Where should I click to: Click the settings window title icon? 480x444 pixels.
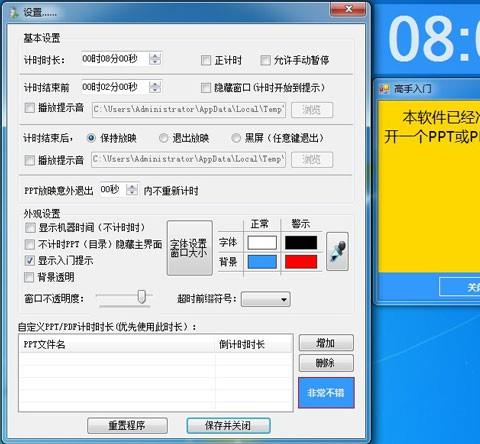pyautogui.click(x=14, y=13)
